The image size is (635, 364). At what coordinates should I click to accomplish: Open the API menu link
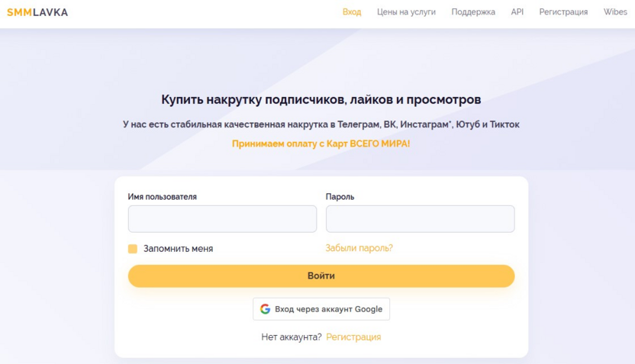[x=517, y=12]
